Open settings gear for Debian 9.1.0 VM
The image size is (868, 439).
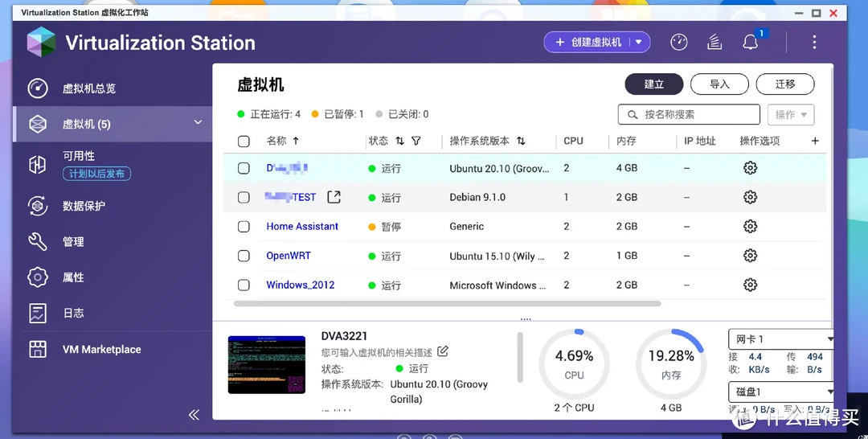750,197
